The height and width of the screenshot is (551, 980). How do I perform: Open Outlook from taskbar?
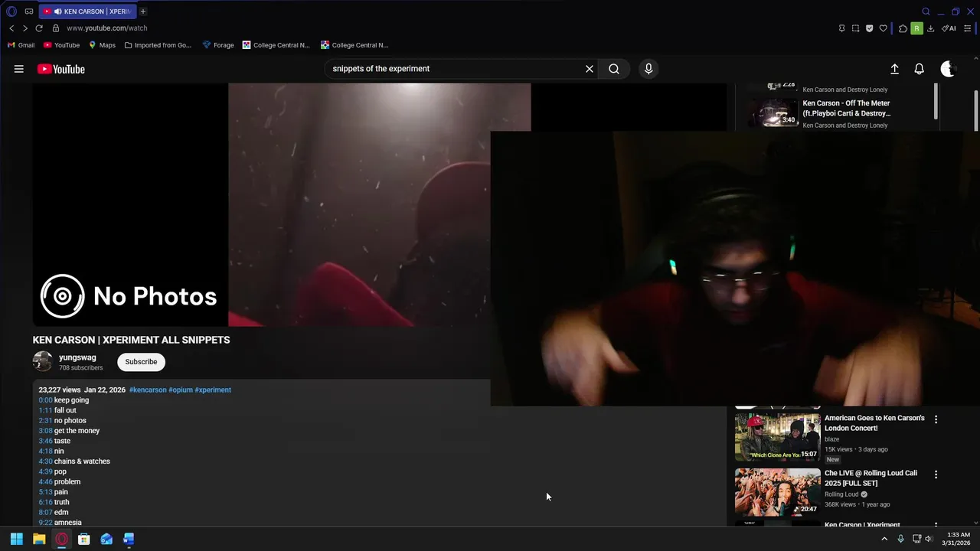[106, 539]
